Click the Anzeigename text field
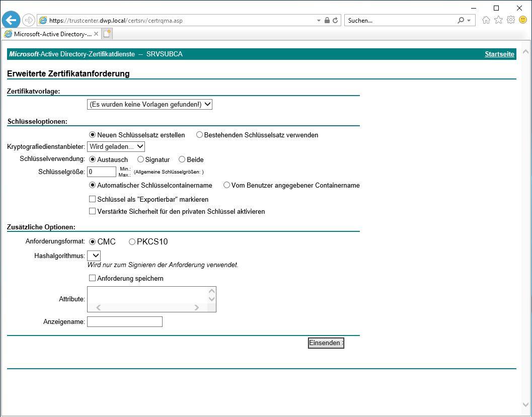The image size is (532, 417). pos(125,322)
